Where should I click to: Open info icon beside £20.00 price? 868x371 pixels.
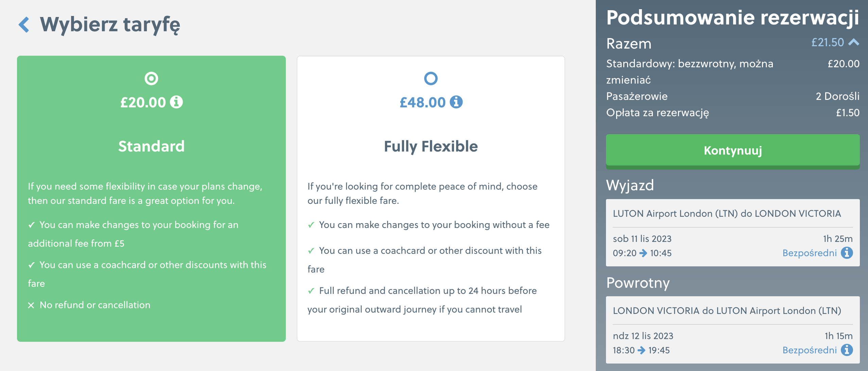click(176, 102)
